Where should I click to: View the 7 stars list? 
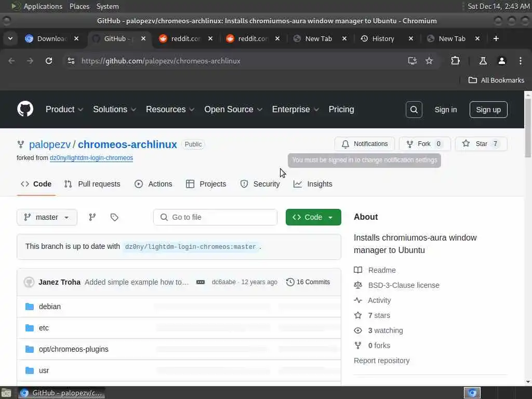[379, 315]
